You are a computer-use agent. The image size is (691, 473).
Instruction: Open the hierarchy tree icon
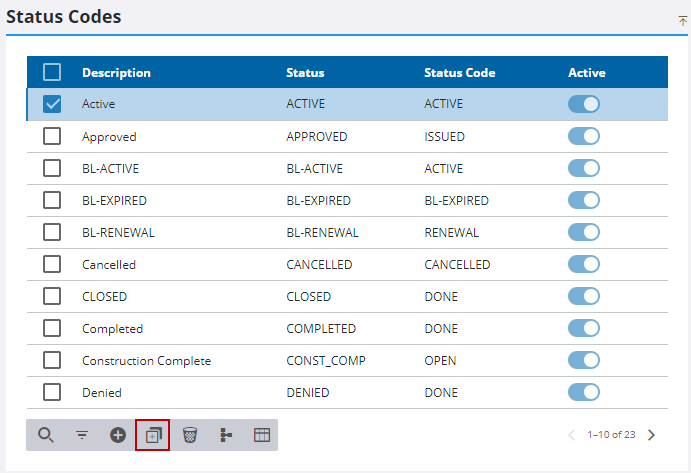coord(226,435)
